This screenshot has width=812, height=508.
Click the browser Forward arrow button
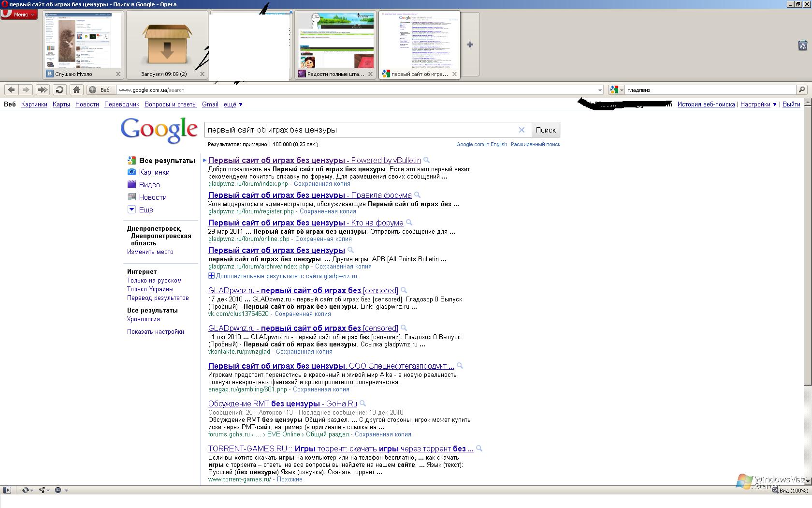[26, 90]
